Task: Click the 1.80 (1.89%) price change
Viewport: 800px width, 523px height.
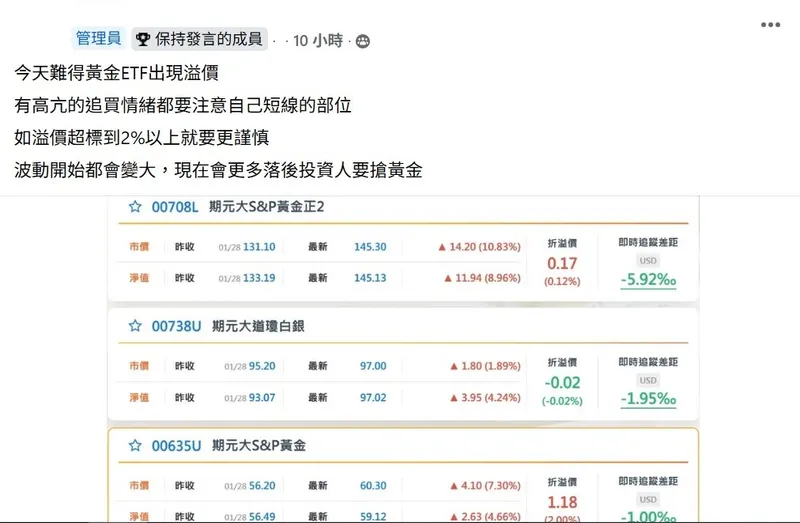Action: [485, 366]
